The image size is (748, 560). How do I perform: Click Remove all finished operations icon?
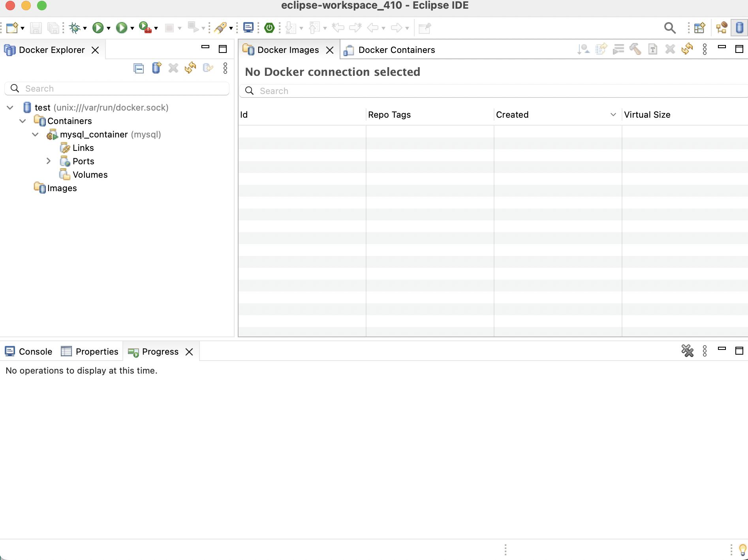687,351
